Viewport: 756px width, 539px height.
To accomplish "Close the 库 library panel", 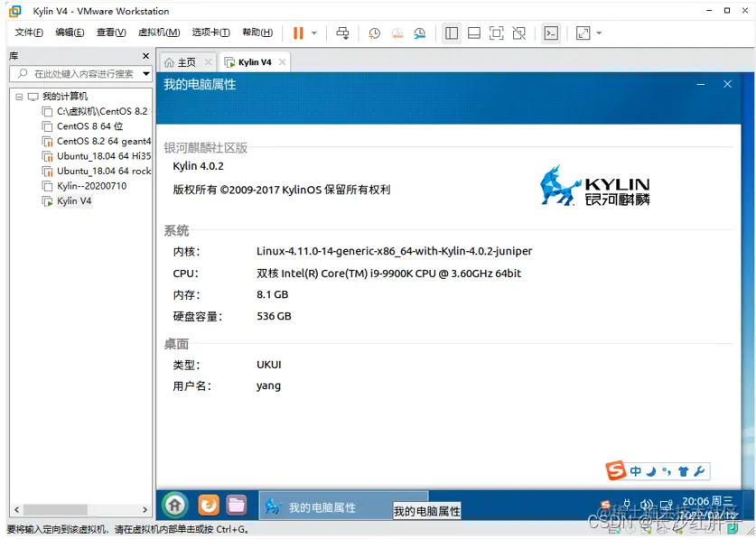I will (145, 56).
